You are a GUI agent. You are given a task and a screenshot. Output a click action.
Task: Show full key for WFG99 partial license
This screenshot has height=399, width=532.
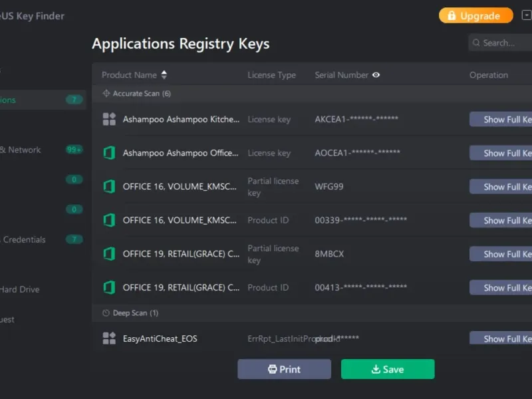tap(501, 186)
